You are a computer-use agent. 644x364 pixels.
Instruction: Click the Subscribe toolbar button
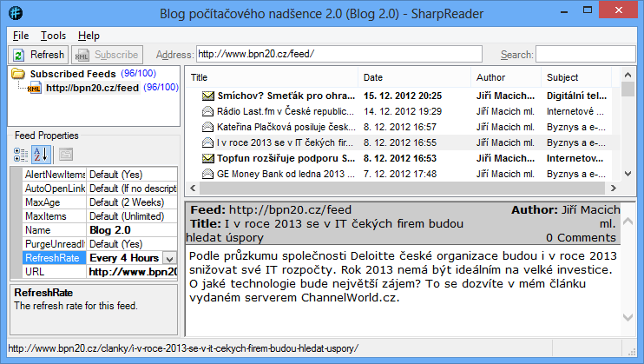point(106,55)
